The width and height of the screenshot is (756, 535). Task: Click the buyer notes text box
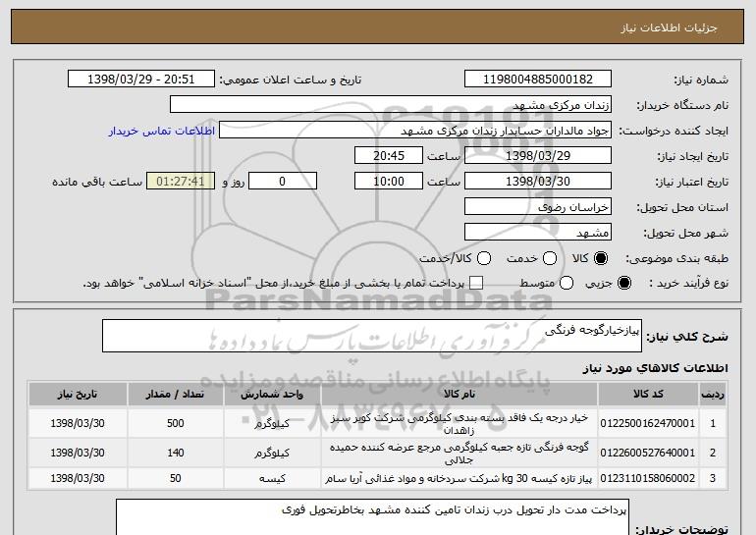(x=372, y=517)
